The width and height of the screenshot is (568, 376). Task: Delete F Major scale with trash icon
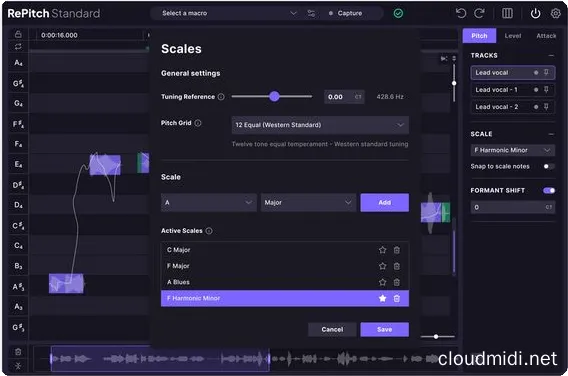coord(397,266)
